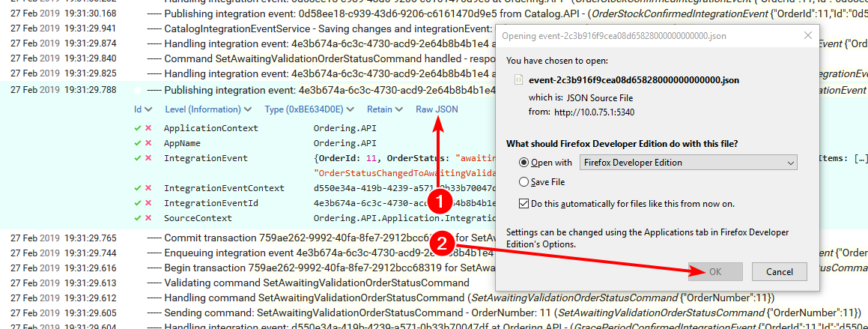Uncheck Do this automatically for files
This screenshot has width=868, height=329.
click(523, 203)
